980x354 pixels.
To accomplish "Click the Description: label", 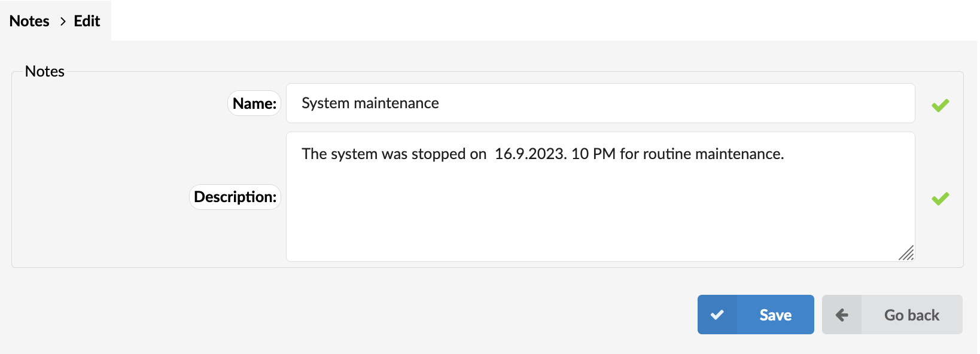I will coord(235,197).
